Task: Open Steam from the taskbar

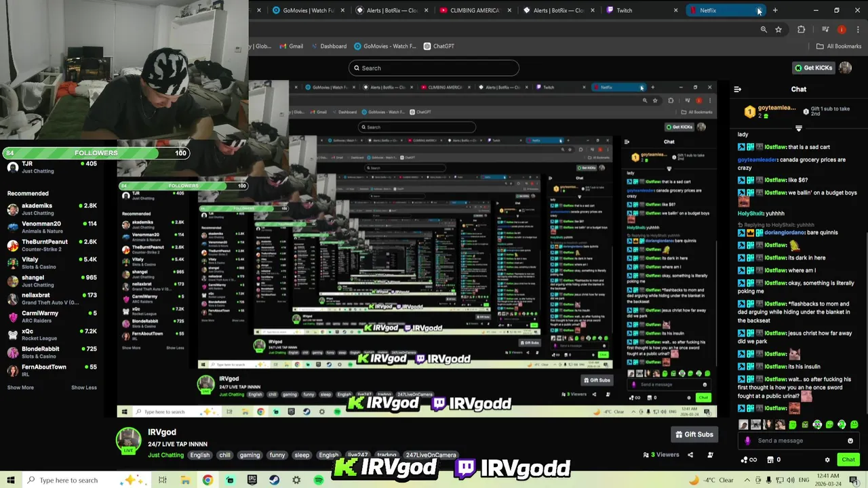Action: click(274, 480)
